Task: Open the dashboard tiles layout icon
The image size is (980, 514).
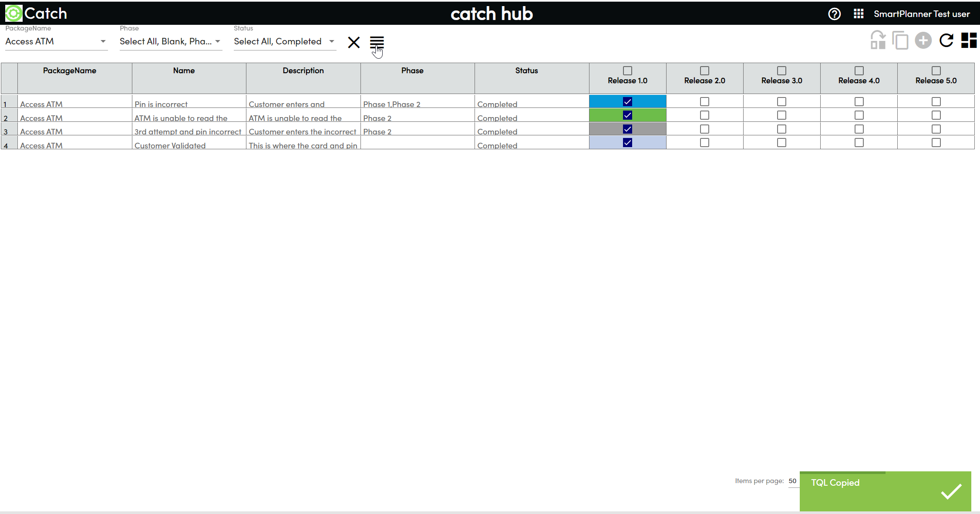Action: pos(969,40)
